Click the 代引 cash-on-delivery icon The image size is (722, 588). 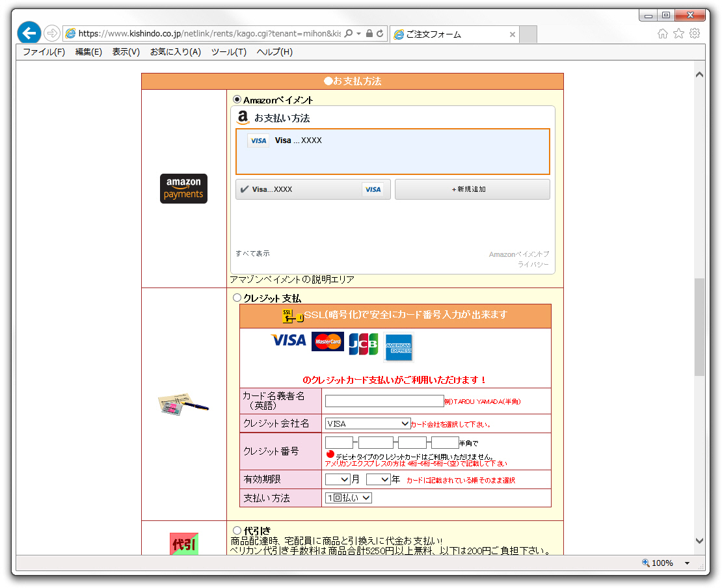point(184,544)
